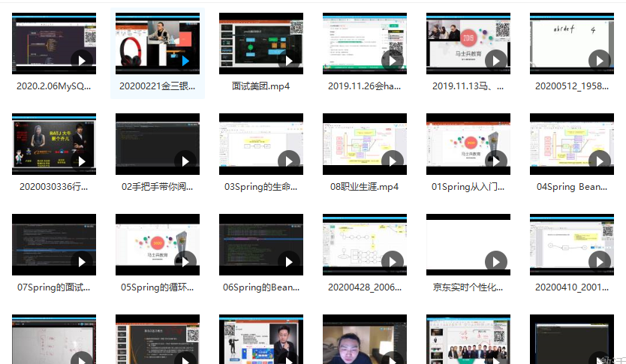Click play icon on 06Spring的Bean... video

(x=289, y=262)
